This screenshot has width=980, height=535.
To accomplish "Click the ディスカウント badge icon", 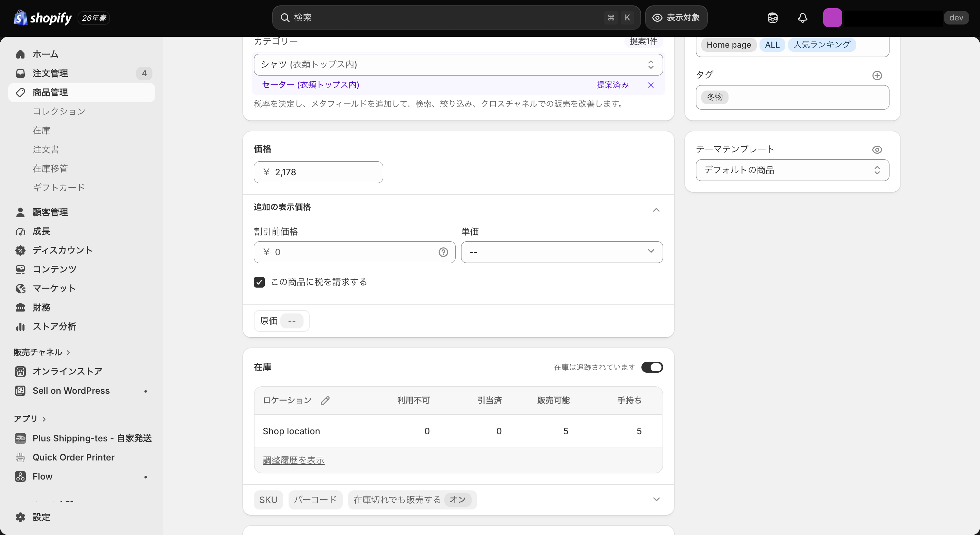I will click(20, 250).
